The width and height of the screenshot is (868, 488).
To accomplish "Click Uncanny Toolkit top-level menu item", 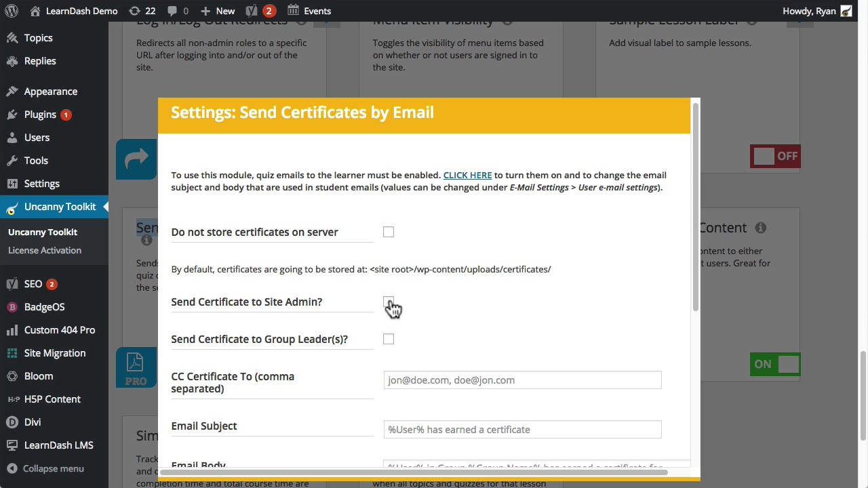I will 54,207.
